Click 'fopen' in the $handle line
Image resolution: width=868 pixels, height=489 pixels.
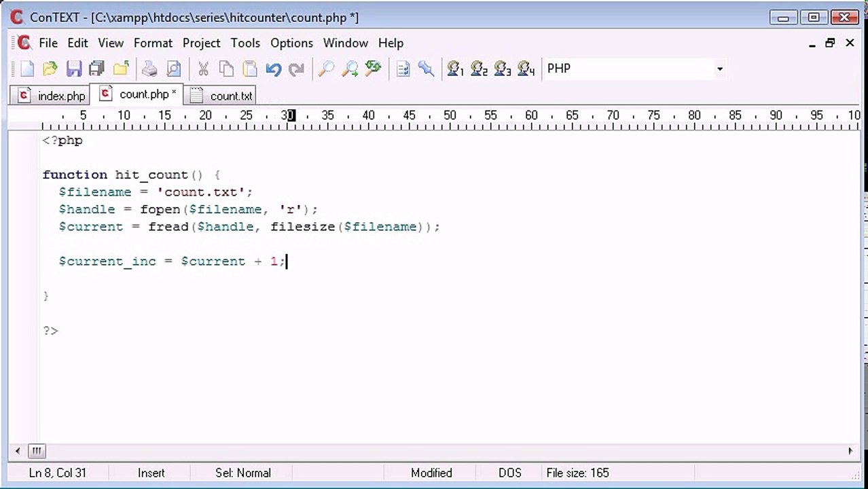[x=160, y=209]
